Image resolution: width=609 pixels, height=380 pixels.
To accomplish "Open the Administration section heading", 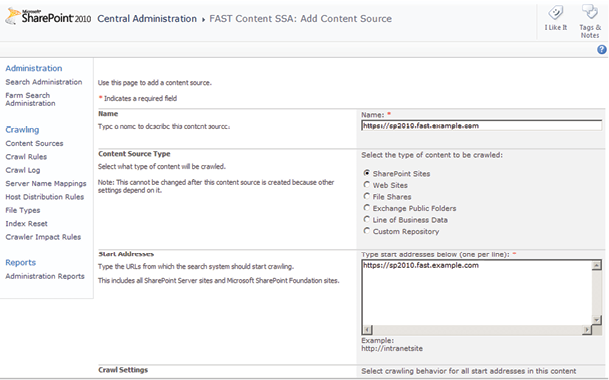I will [x=34, y=68].
